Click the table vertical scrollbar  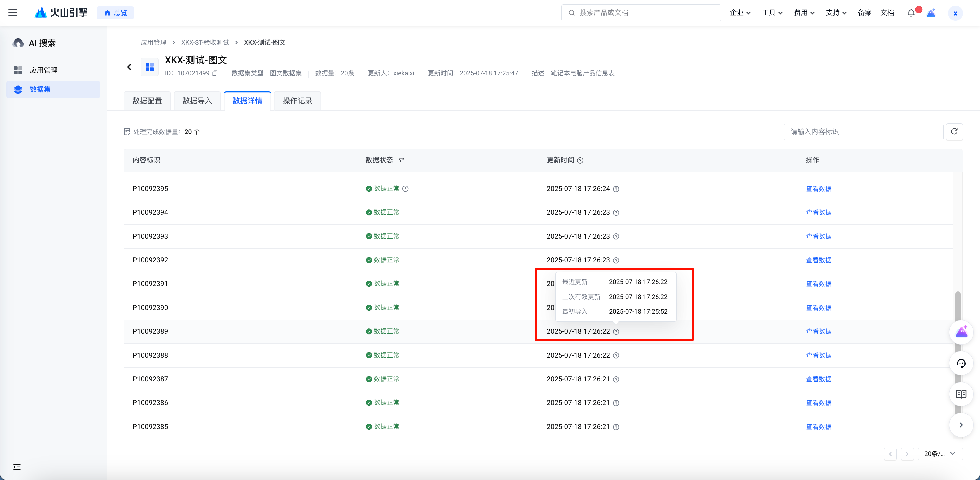click(x=958, y=304)
